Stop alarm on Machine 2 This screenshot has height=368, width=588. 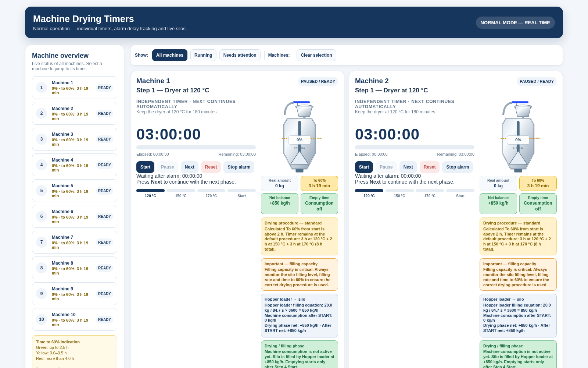point(458,167)
